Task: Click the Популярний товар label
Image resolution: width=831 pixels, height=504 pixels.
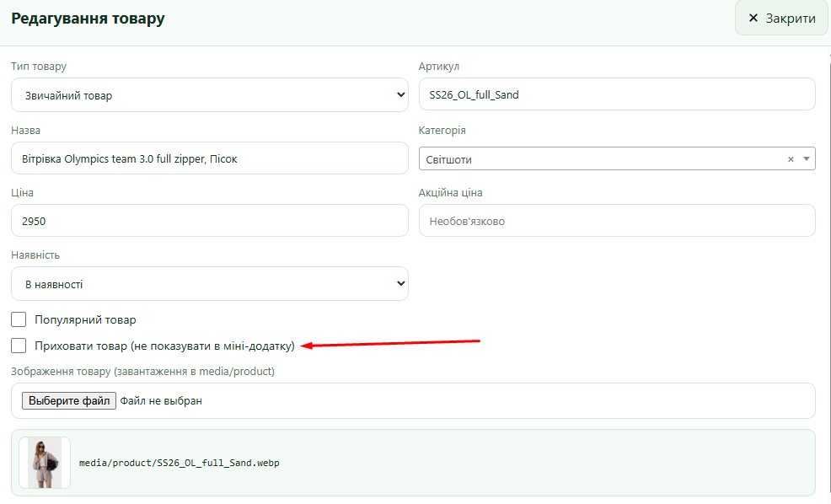Action: pyautogui.click(x=85, y=319)
